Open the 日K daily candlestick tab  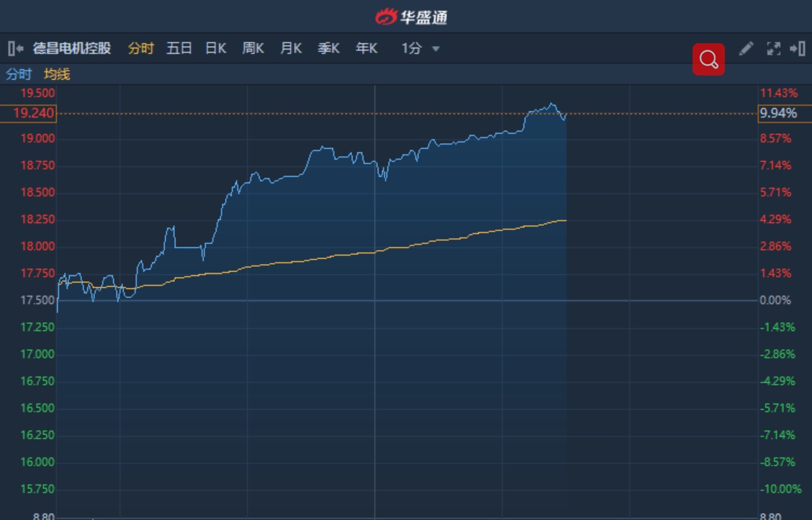[x=216, y=49]
